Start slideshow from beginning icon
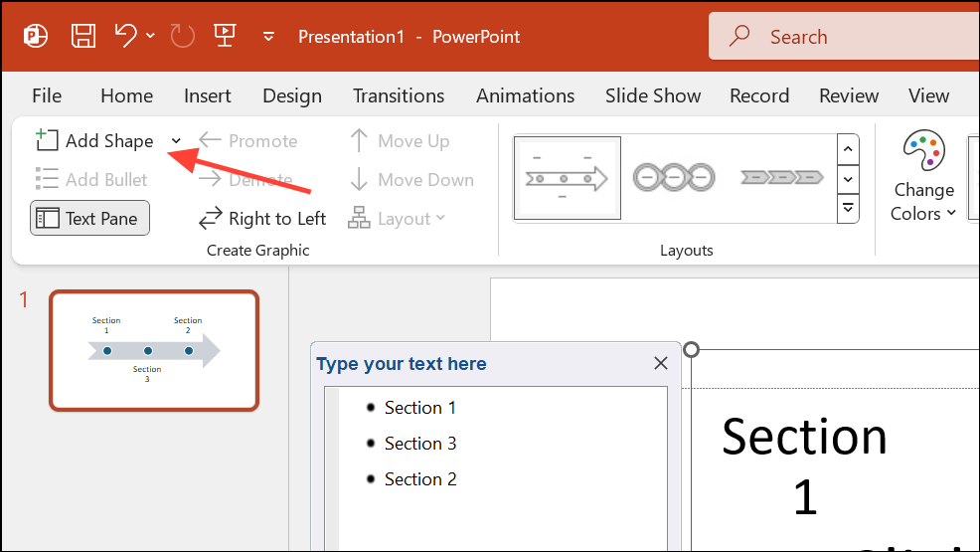 224,37
